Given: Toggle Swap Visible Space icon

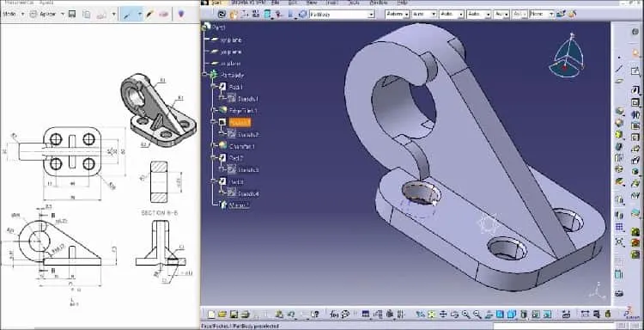Looking at the screenshot, I should click(x=547, y=315).
